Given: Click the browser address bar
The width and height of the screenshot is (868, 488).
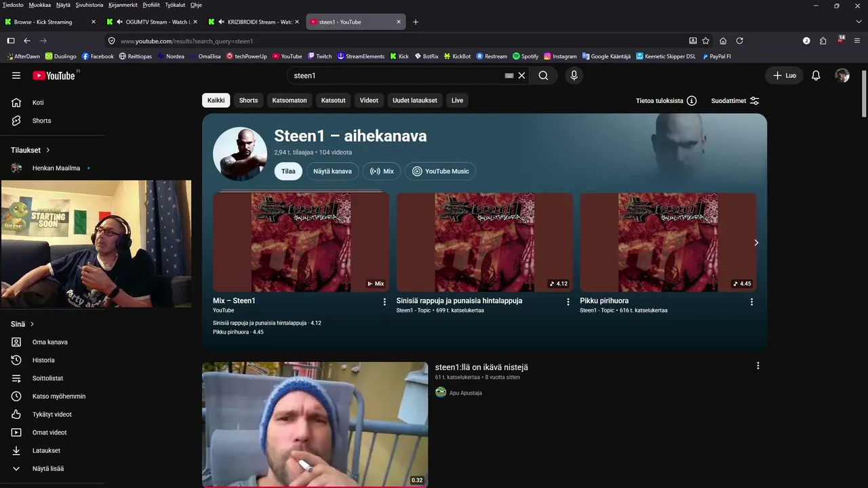Looking at the screenshot, I should coord(400,41).
